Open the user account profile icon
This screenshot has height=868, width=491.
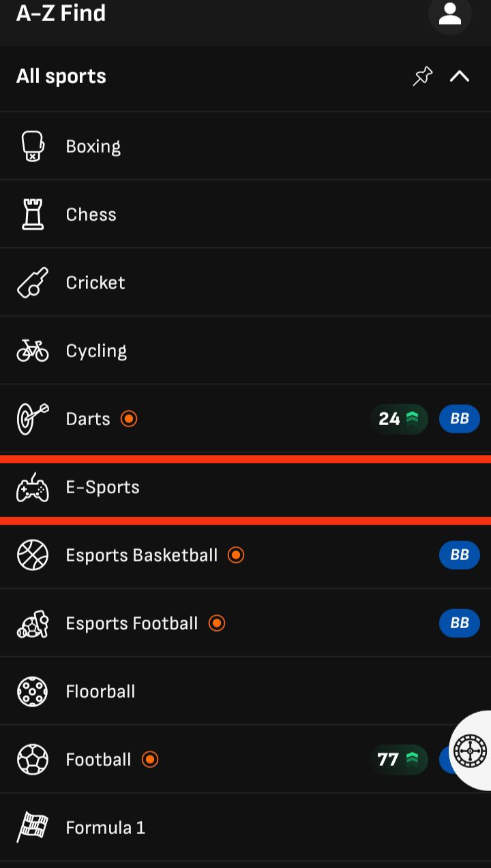(x=449, y=14)
